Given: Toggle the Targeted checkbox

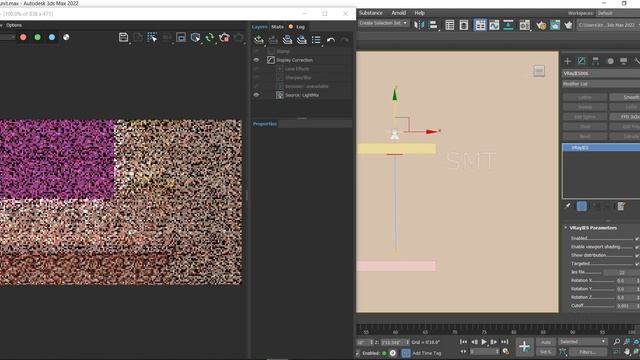Looking at the screenshot, I should [x=637, y=264].
